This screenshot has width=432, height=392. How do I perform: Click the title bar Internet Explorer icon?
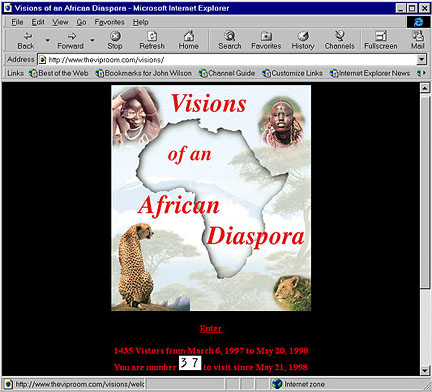tap(8, 8)
